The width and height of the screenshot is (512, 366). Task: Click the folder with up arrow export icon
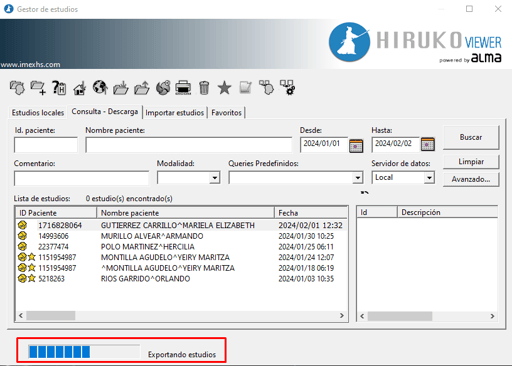[x=142, y=88]
